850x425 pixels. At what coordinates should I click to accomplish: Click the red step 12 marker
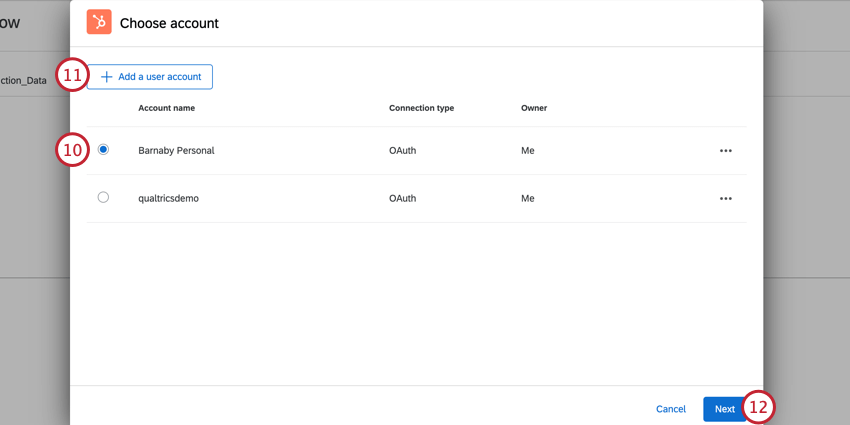tap(759, 408)
